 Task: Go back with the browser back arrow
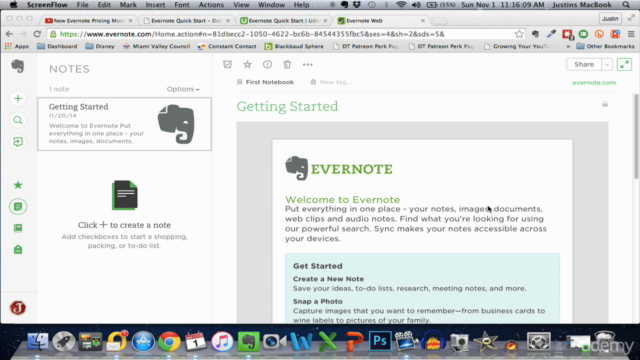tap(9, 34)
